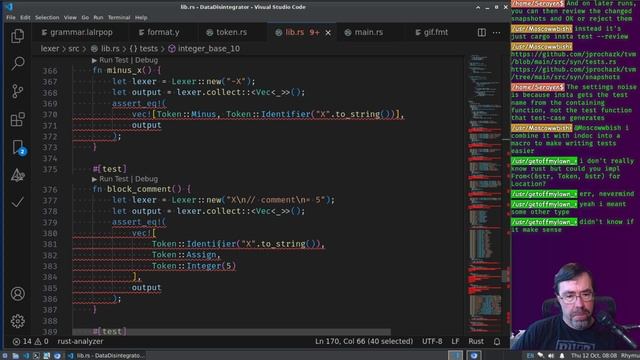Change the UTF-8 file encoding
640x360 pixels.
432,341
